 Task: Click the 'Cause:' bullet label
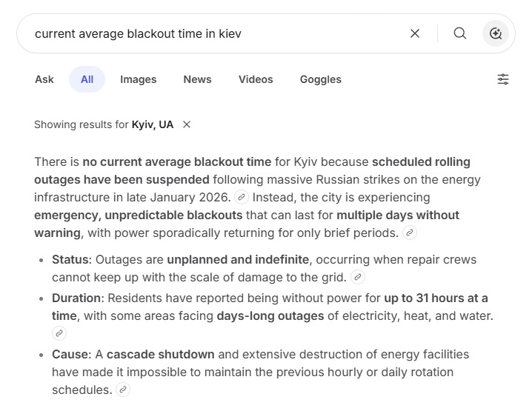tap(72, 355)
